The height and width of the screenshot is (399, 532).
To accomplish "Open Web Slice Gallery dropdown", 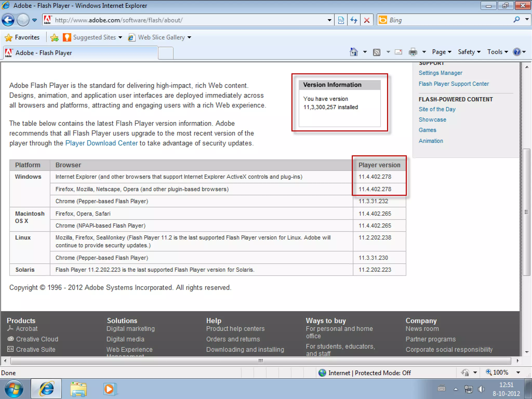I will tap(159, 37).
